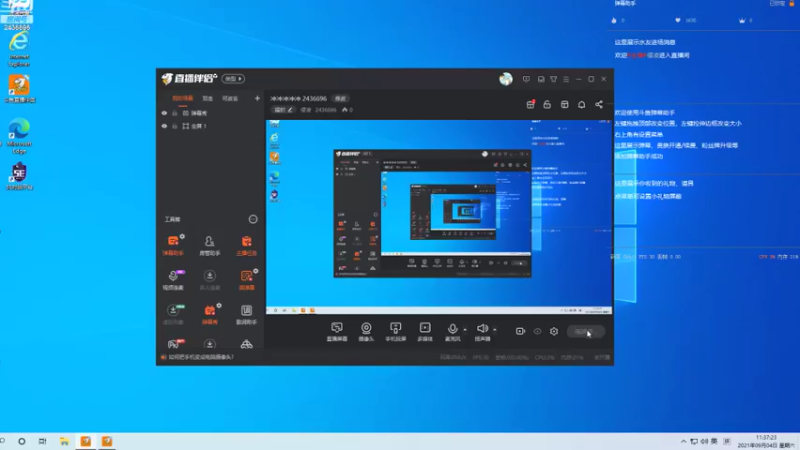Screen dimensions: 800x450
Task: Collapse the 工具箱 toolbox panel
Action: click(253, 219)
